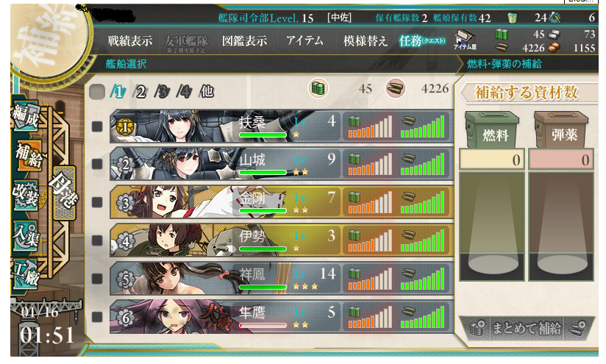Viewport: 606px width, 364px height.
Task: Open the 改装 remodel side icon
Action: click(x=26, y=195)
